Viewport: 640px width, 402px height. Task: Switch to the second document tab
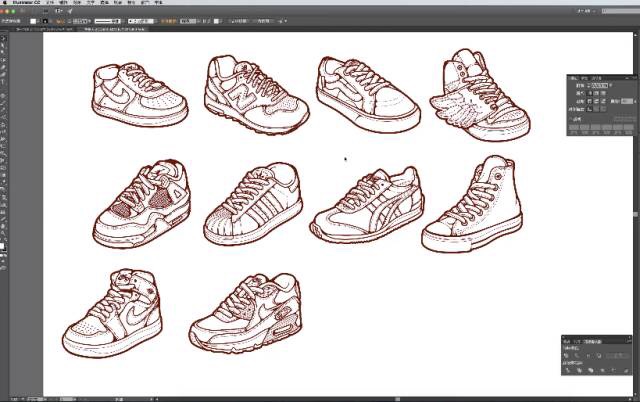click(113, 29)
